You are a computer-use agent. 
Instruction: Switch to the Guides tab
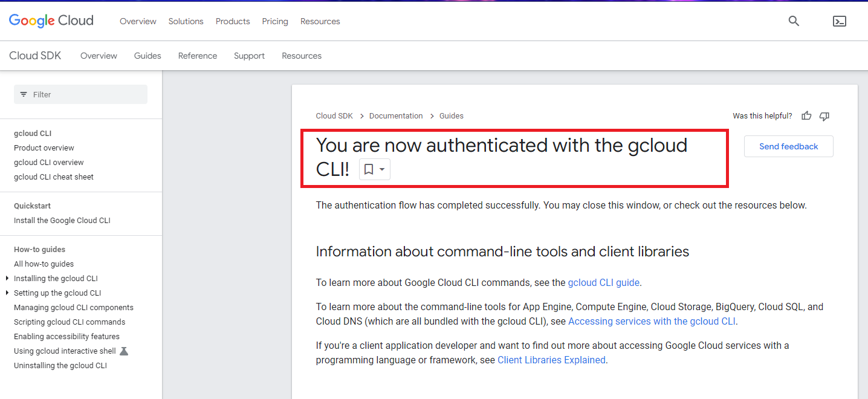147,56
